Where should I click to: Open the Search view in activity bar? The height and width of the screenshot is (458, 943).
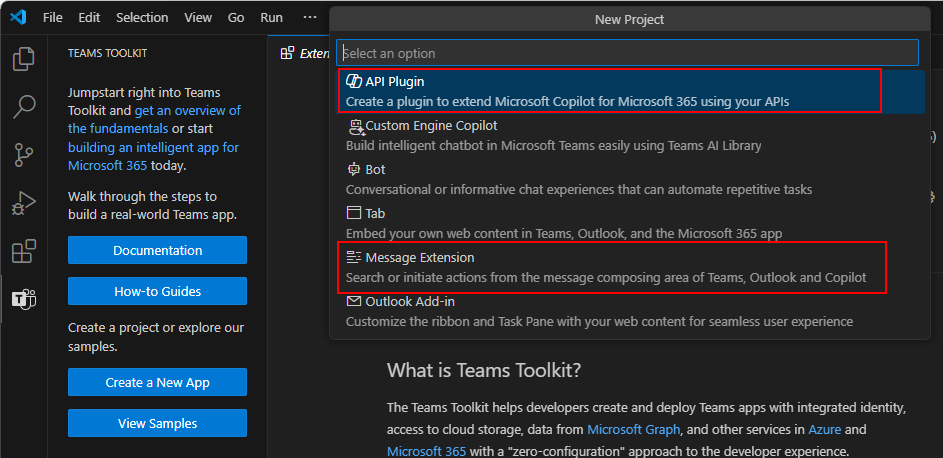pos(23,106)
